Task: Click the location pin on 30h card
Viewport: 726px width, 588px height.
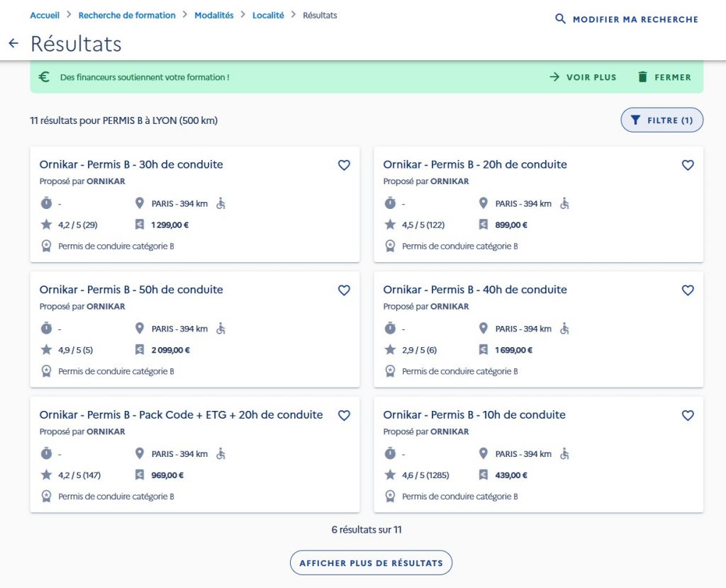Action: [140, 203]
